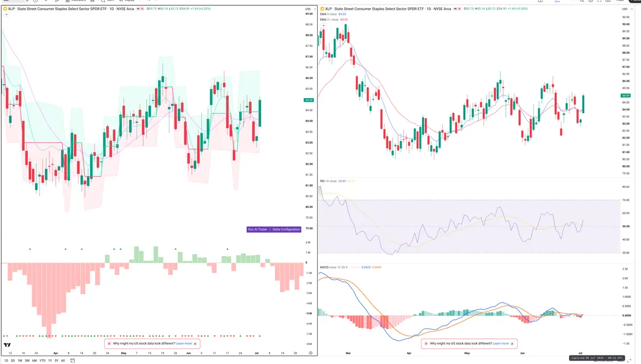Click market status flags on left chart title
Viewport: 641px width, 364px height.
140,9
